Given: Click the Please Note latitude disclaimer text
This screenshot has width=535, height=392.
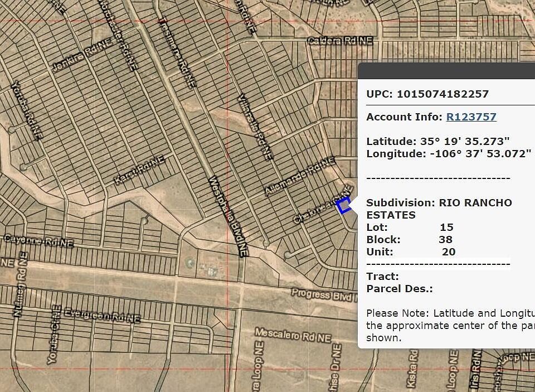Looking at the screenshot, I should click(x=450, y=326).
